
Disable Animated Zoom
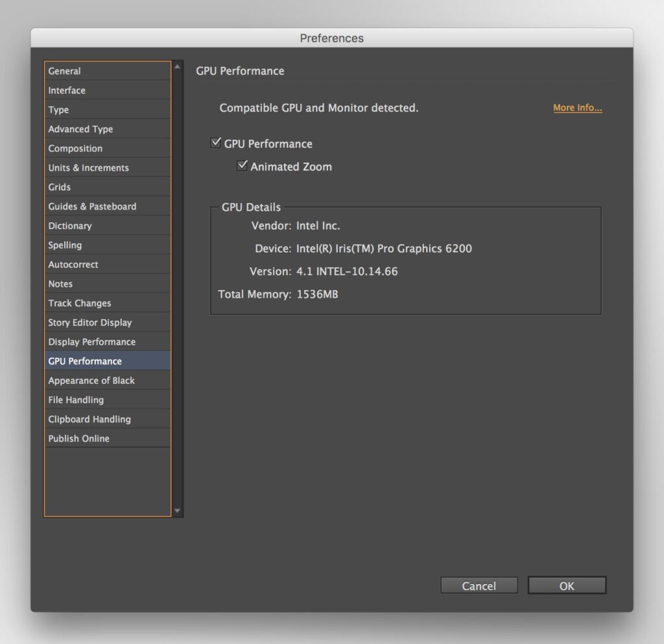[x=241, y=166]
